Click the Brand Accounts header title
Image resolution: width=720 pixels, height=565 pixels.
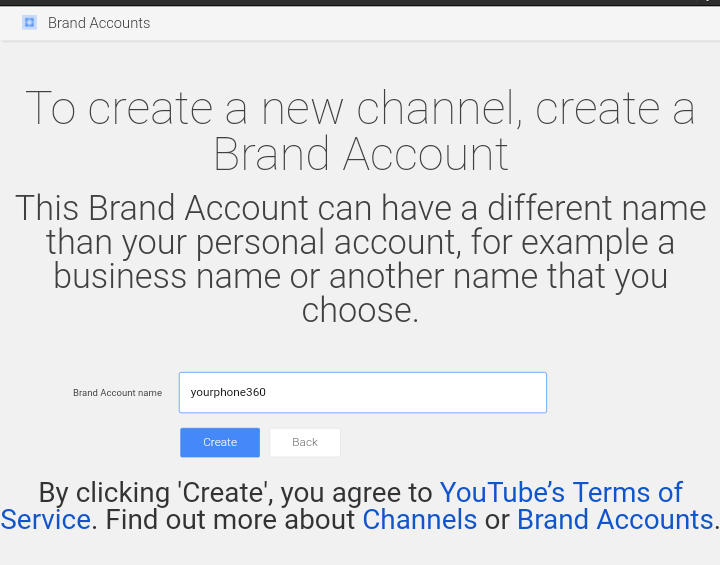99,23
